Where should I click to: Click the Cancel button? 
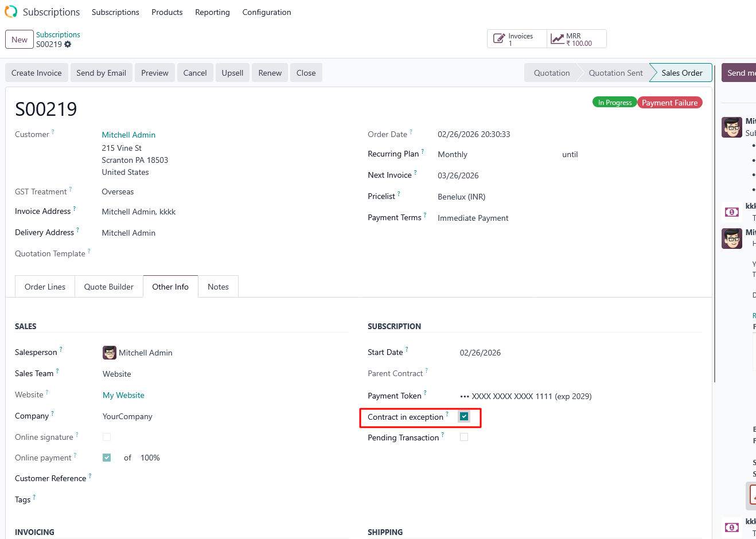click(x=195, y=73)
